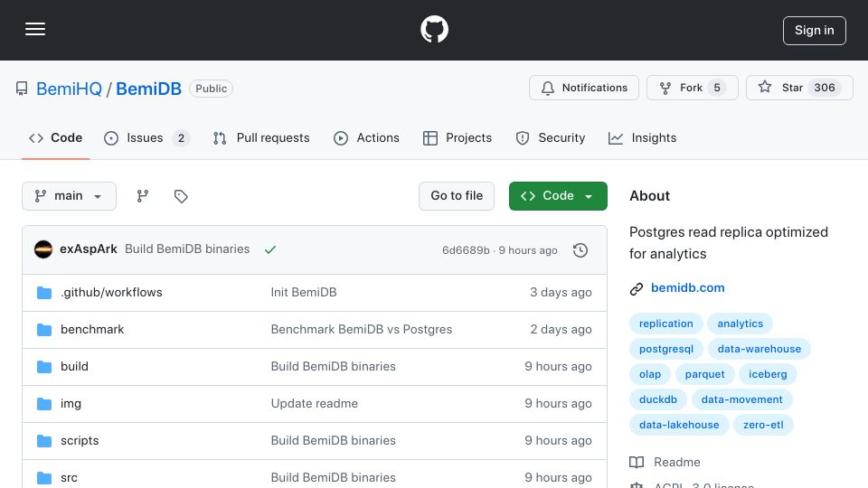Screen dimensions: 868x488
Task: Open the Insights tab
Action: 642,137
